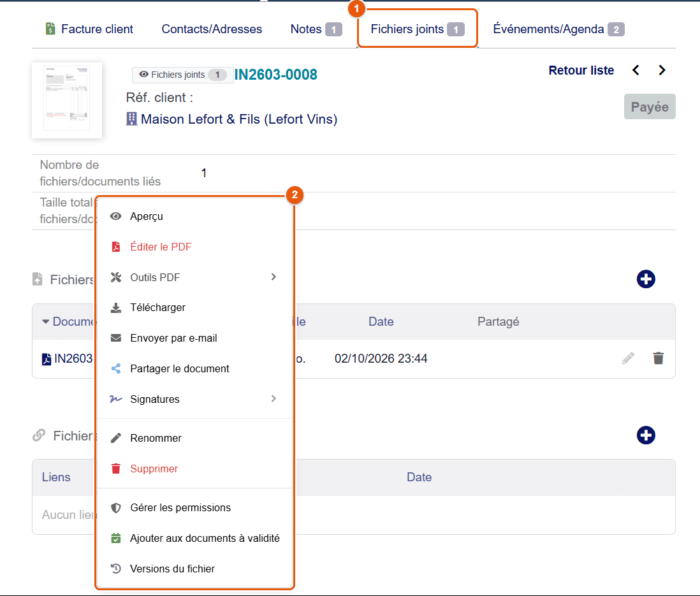Expand Outils PDF submenu chevron
The width and height of the screenshot is (700, 596).
(x=273, y=277)
